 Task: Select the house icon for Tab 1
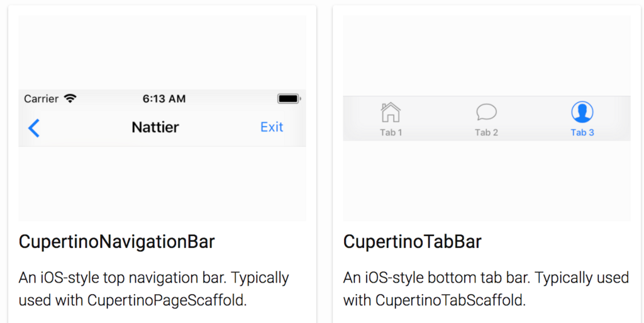point(391,112)
